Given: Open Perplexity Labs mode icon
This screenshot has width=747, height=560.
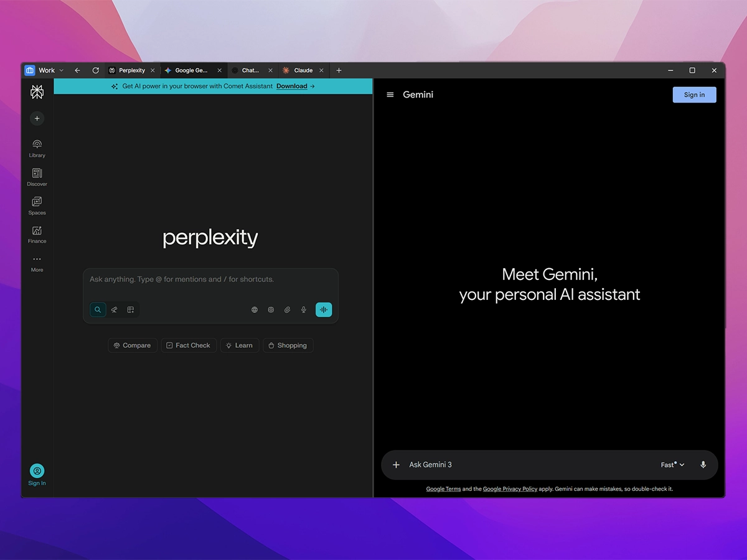Looking at the screenshot, I should pyautogui.click(x=130, y=309).
